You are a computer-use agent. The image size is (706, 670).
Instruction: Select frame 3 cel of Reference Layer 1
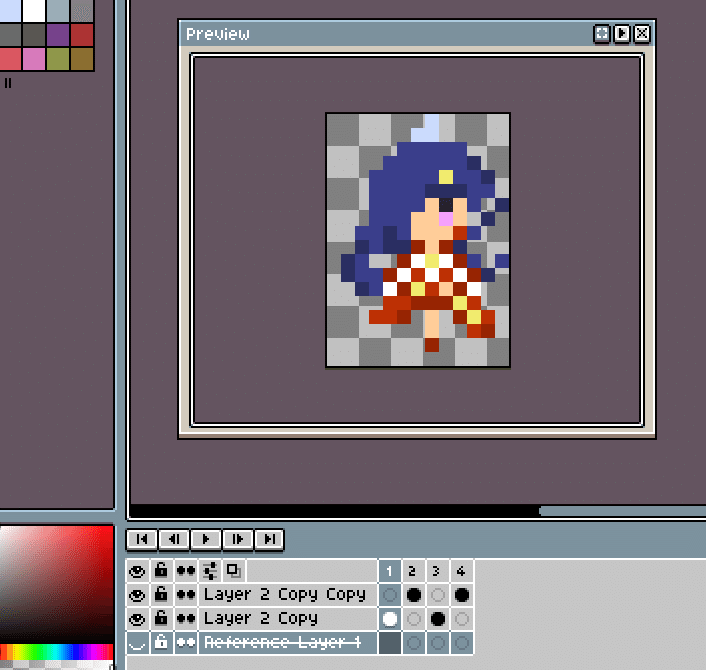point(438,643)
